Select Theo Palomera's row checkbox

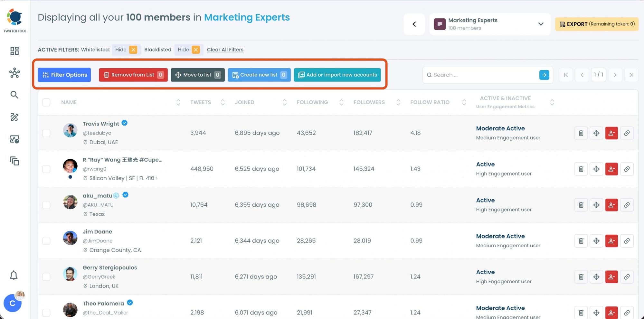[46, 312]
